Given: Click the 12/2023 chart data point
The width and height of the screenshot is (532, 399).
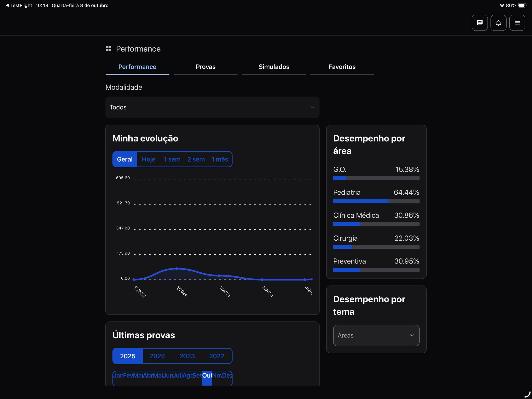Looking at the screenshot, I should [x=134, y=280].
